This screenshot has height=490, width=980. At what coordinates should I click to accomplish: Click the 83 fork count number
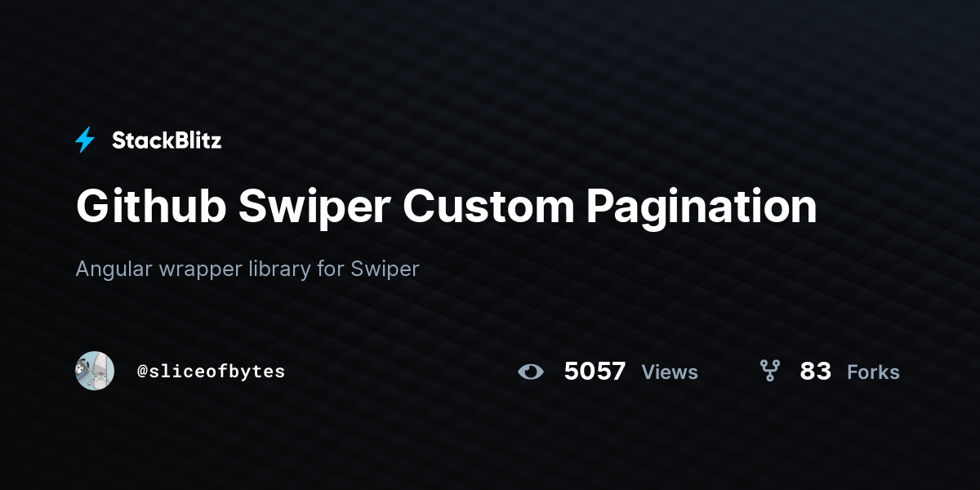pos(815,372)
